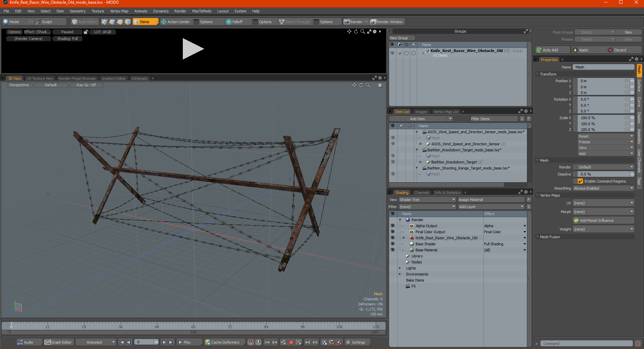
Task: Uncheck Enable Command Regions
Action: click(581, 181)
